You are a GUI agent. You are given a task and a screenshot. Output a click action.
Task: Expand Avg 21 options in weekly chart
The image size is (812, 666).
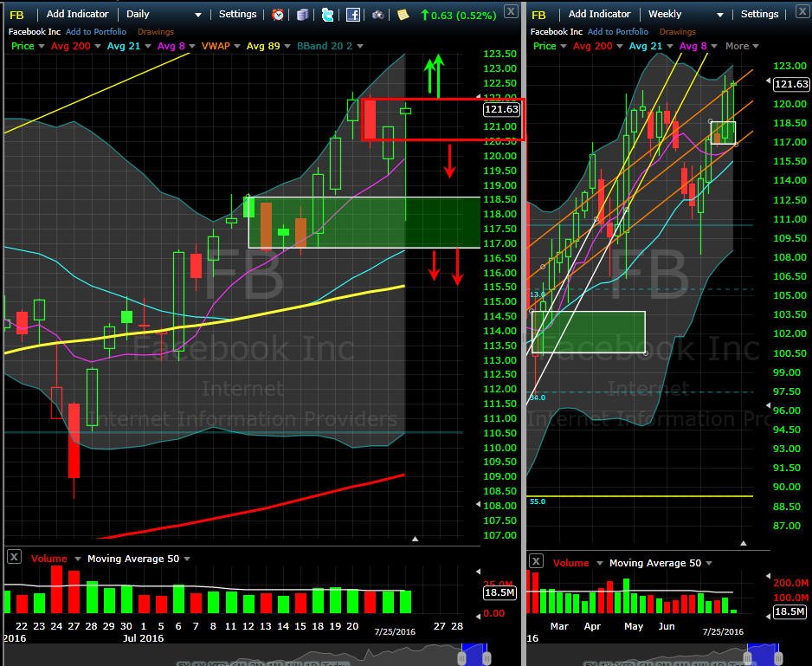point(670,46)
